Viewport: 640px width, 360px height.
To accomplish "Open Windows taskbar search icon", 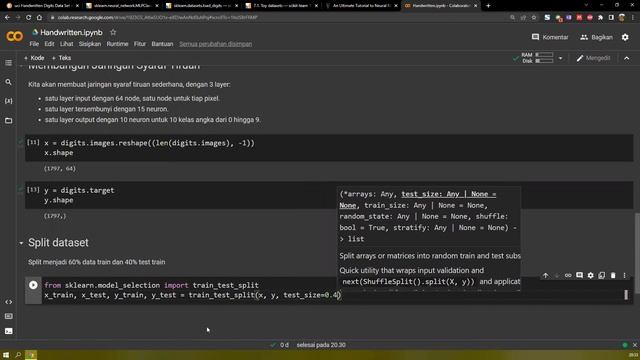I will tap(18, 355).
